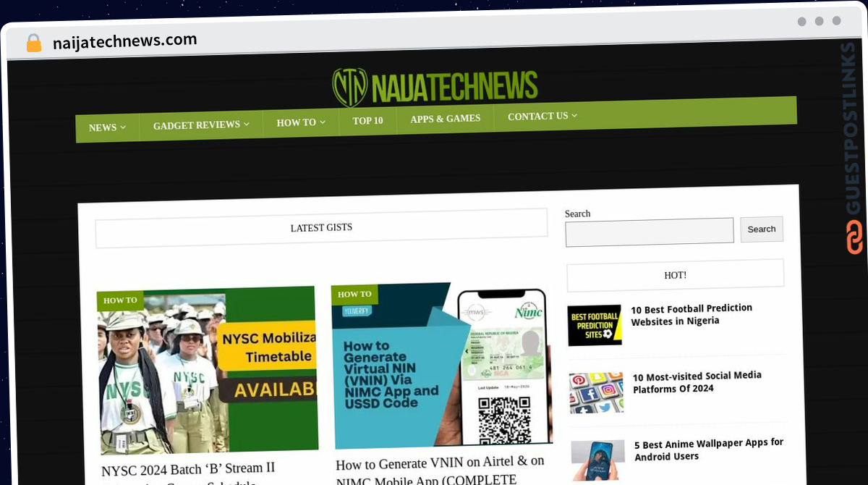Open 5 Best Anime Wallpaper Apps link
This screenshot has width=868, height=485.
coord(709,449)
